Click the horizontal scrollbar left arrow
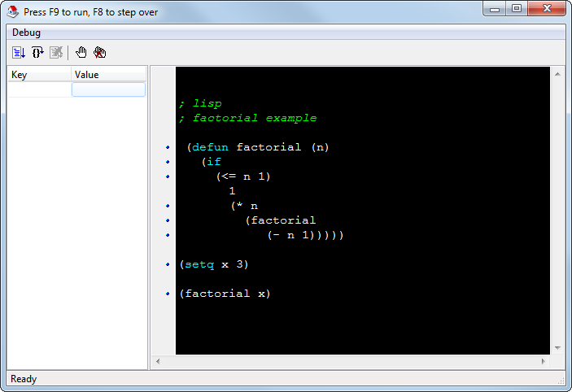The width and height of the screenshot is (572, 392). tap(159, 360)
